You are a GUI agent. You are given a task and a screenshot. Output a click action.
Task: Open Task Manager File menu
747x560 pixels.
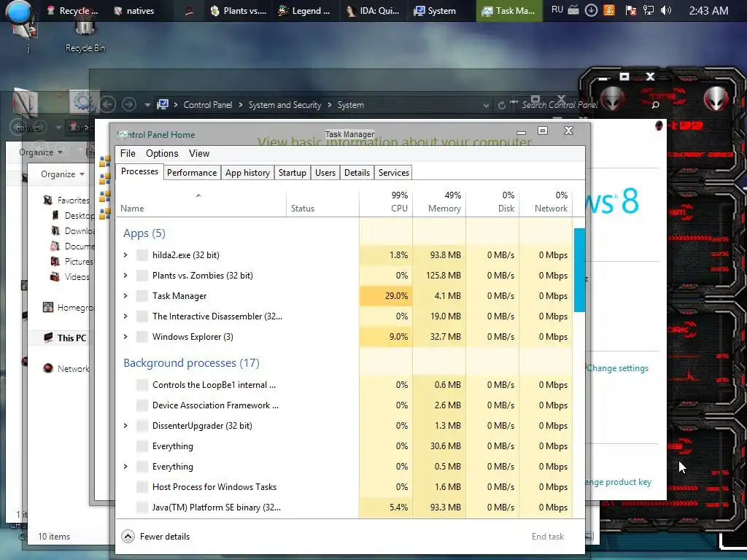(128, 153)
